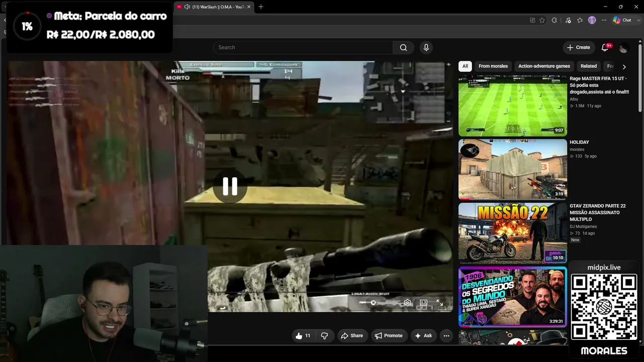Viewport: 644px width, 362px height.
Task: Open the YouTube account avatar menu
Action: point(624,48)
